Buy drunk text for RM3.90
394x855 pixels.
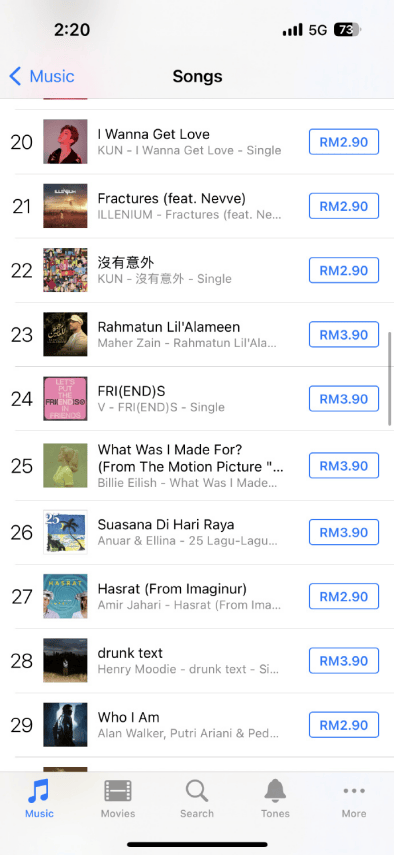tap(344, 661)
